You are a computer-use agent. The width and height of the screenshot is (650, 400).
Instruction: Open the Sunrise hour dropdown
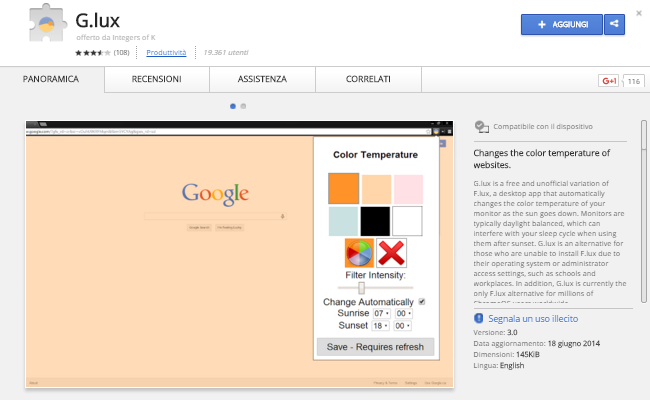(x=381, y=313)
